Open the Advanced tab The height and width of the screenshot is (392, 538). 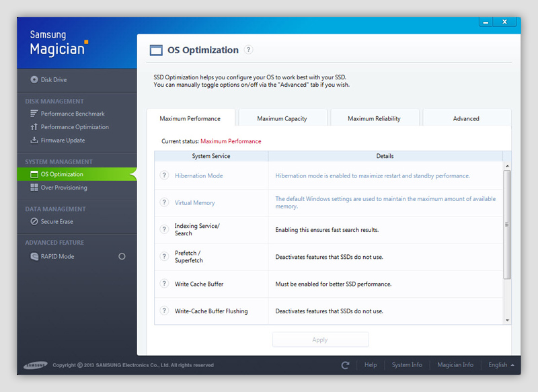467,118
